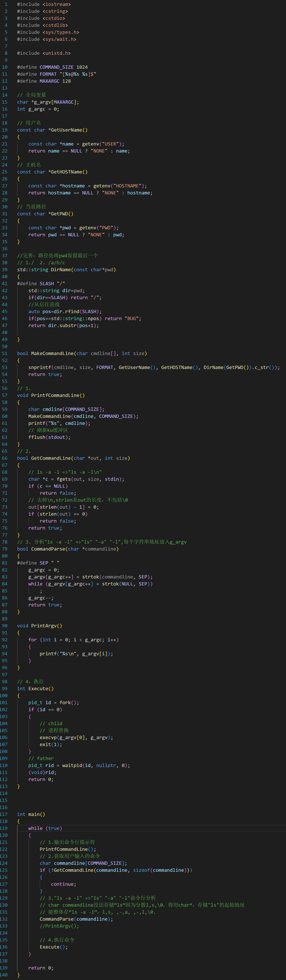
Task: Click GetCommandLine function signature
Action: tap(73, 458)
